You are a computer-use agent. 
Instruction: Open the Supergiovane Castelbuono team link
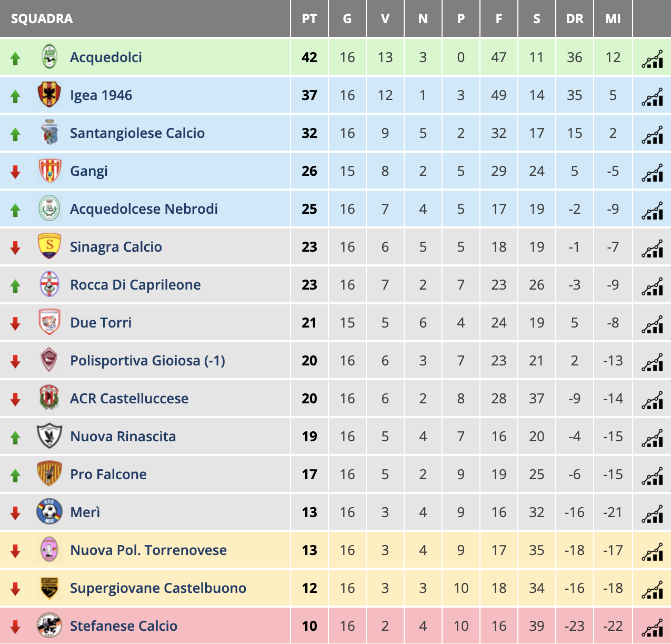coord(158,588)
